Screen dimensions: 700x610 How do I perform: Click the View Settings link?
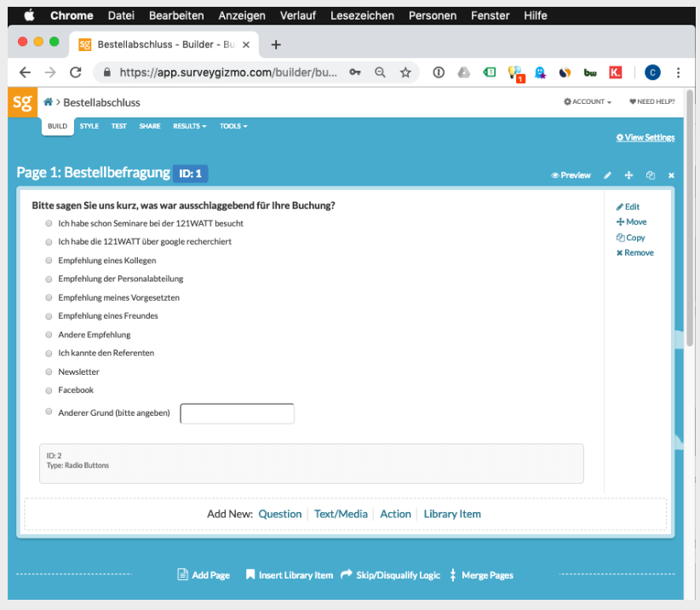pyautogui.click(x=645, y=137)
